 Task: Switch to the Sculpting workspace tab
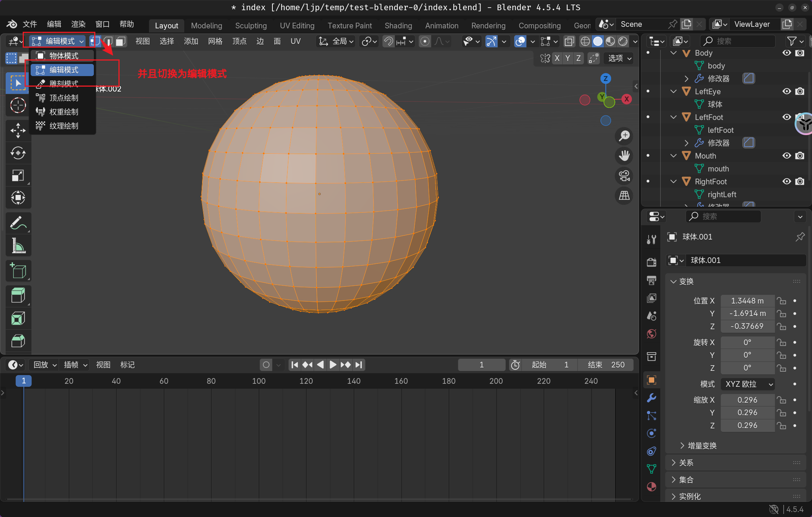point(251,25)
